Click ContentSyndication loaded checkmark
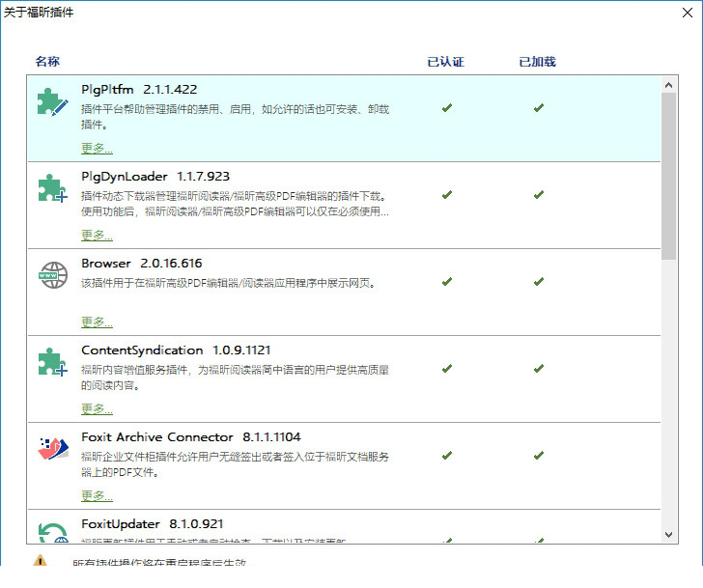This screenshot has width=703, height=588. tap(539, 369)
